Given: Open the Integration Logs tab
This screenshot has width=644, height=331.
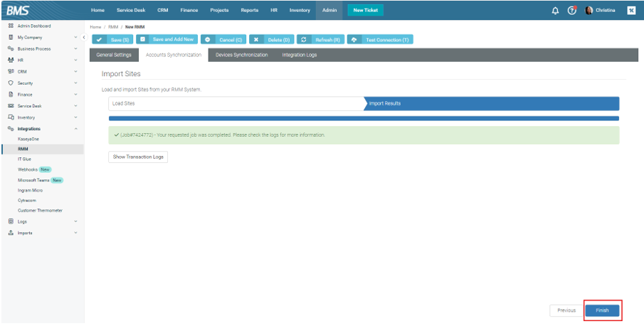Looking at the screenshot, I should pyautogui.click(x=299, y=55).
